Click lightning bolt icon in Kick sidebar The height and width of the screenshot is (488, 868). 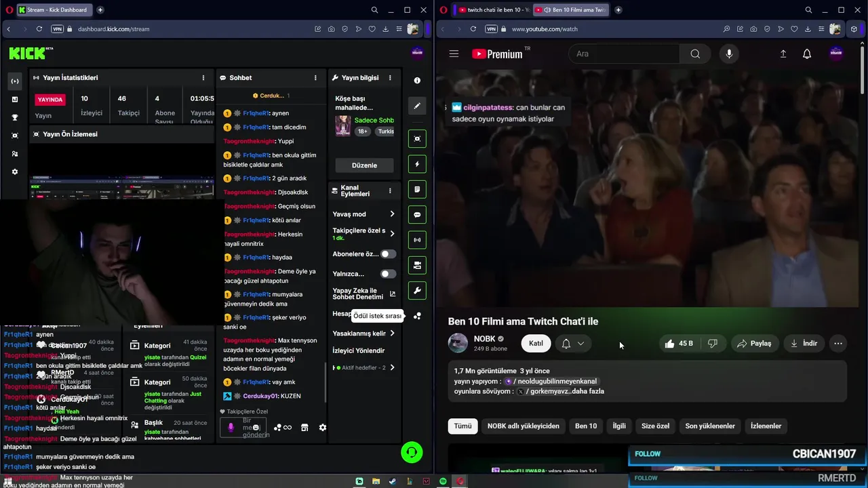417,164
